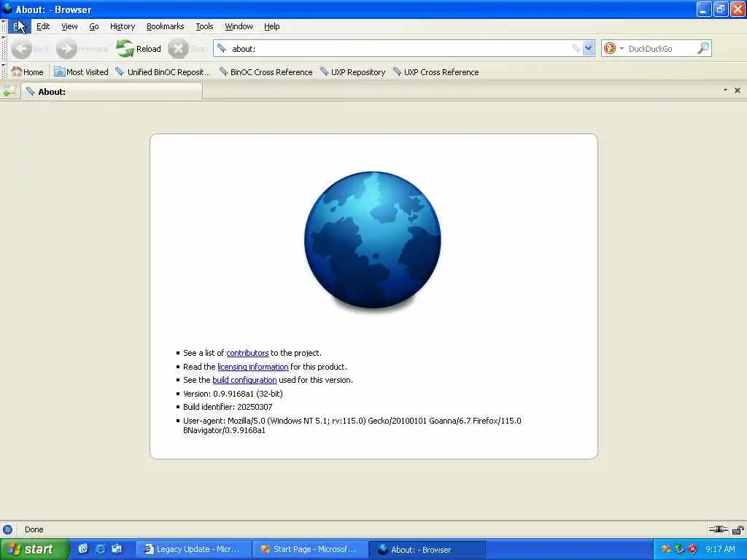Click the butterfly system tray icon
747x560 pixels.
(x=667, y=549)
